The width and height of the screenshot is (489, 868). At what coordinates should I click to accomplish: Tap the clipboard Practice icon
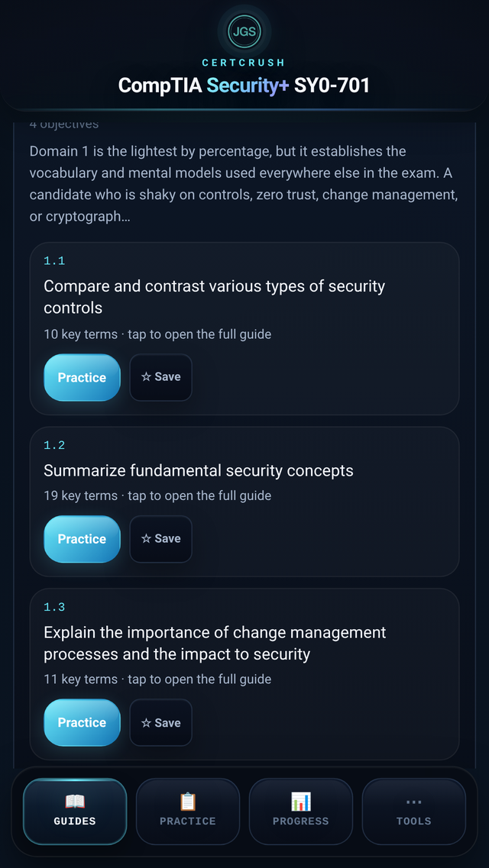[x=187, y=801]
